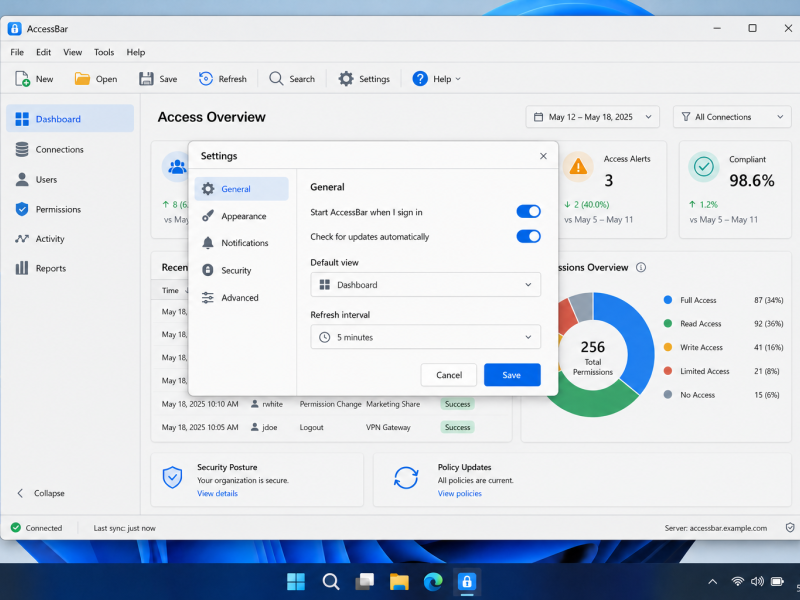Click the Compliant checkmark circle icon

tap(704, 166)
